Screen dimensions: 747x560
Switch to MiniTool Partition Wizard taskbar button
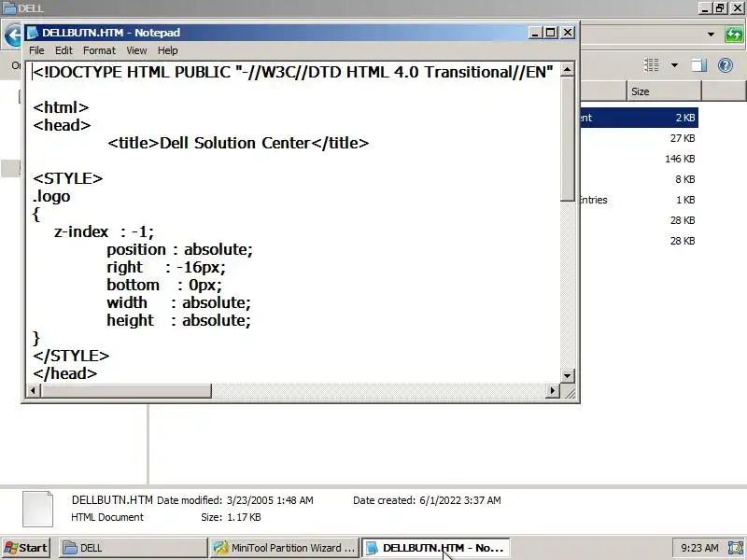coord(284,548)
